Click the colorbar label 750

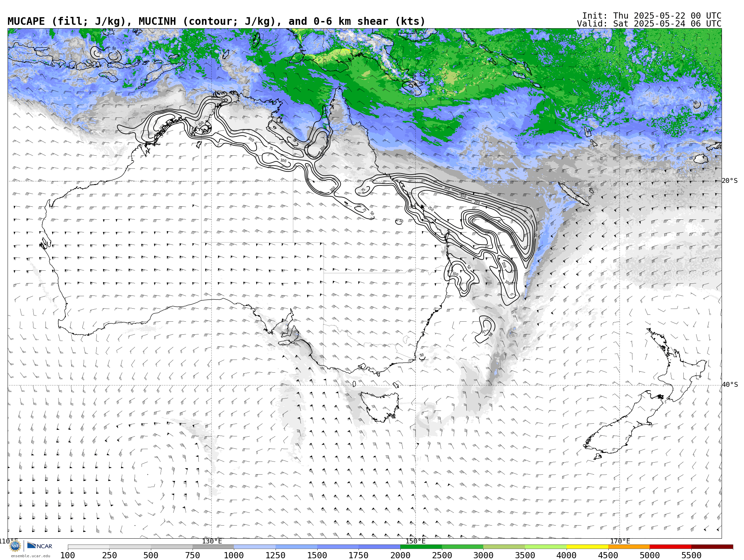tap(193, 556)
